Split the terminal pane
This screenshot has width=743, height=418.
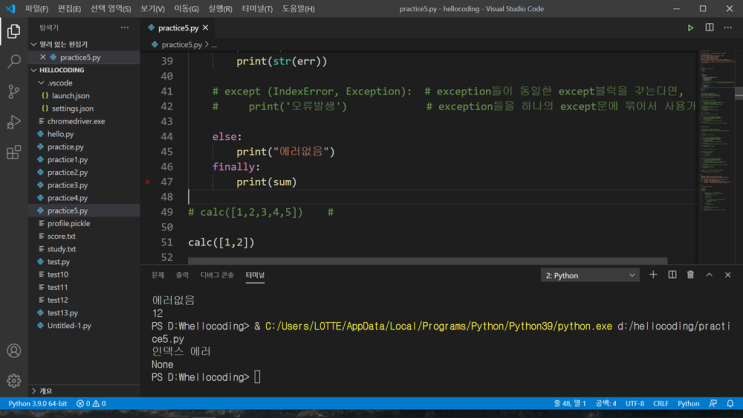click(672, 275)
